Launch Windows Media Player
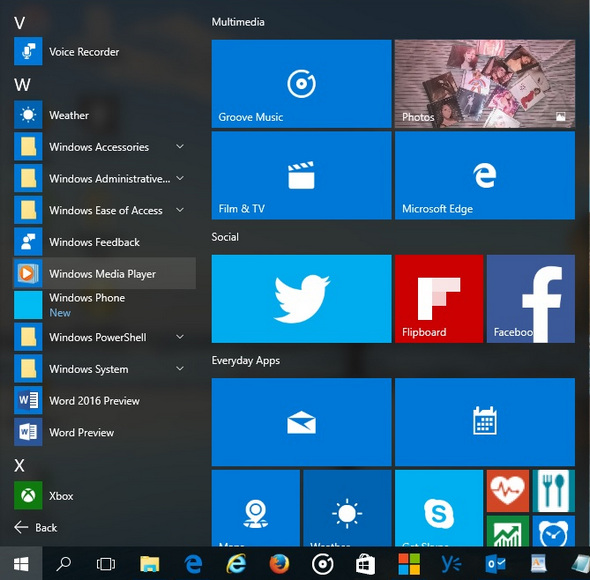 105,273
